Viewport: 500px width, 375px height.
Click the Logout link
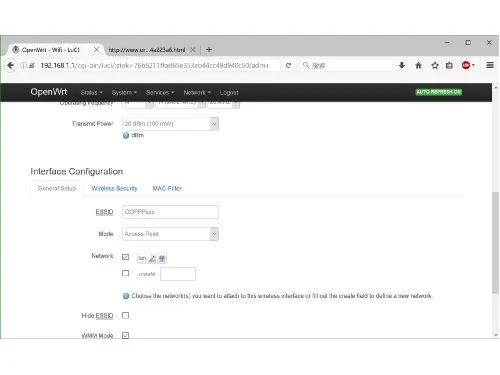(x=229, y=92)
